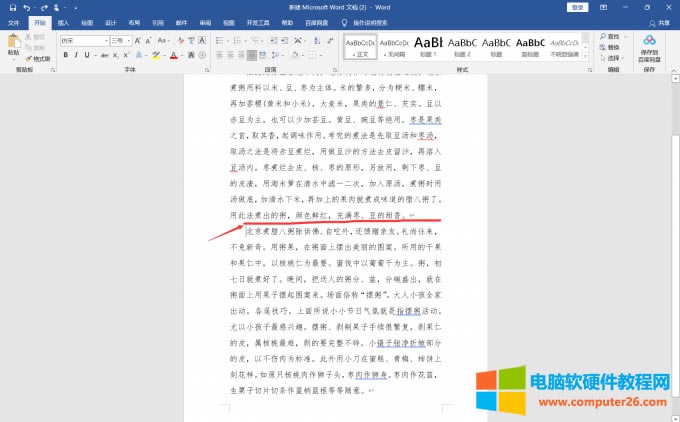The width and height of the screenshot is (680, 422).
Task: Open 替换 Replace command
Action: click(610, 47)
